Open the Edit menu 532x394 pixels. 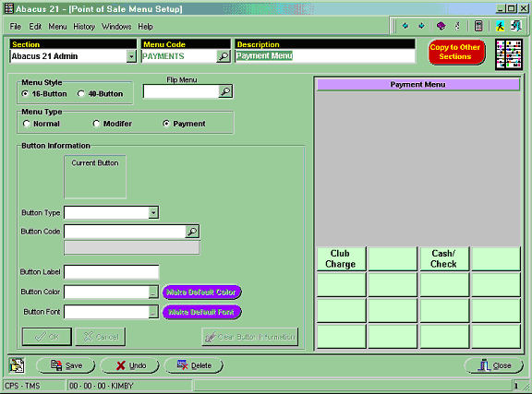(x=35, y=27)
